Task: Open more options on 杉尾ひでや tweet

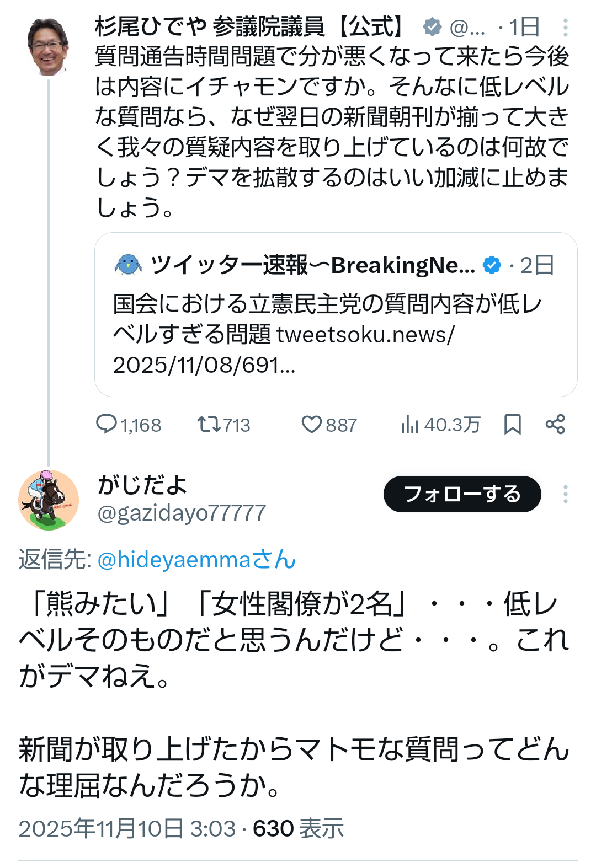Action: tap(566, 27)
